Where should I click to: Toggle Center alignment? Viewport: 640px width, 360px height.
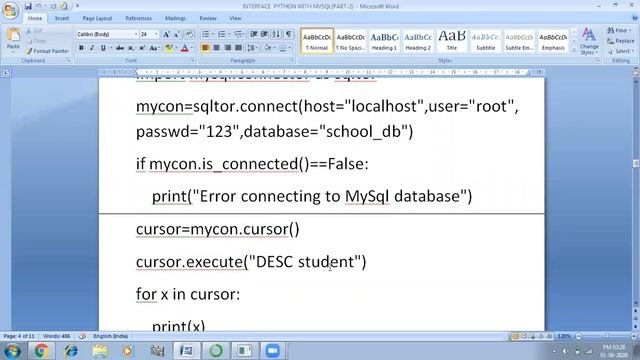point(216,48)
